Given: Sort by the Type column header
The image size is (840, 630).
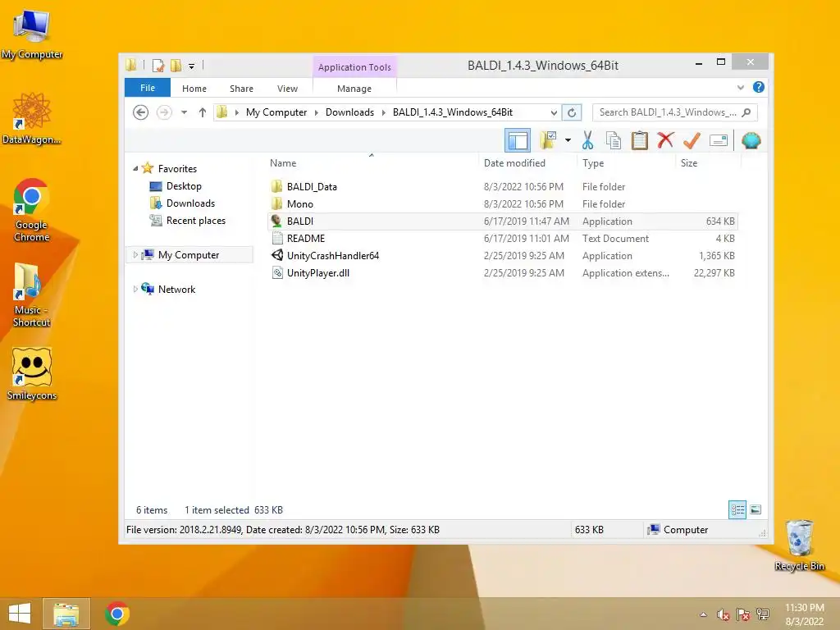Looking at the screenshot, I should click(x=626, y=163).
